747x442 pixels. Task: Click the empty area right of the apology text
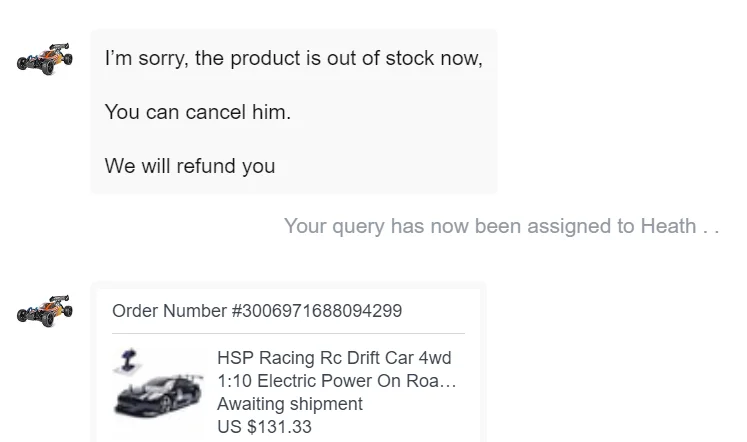click(490, 112)
